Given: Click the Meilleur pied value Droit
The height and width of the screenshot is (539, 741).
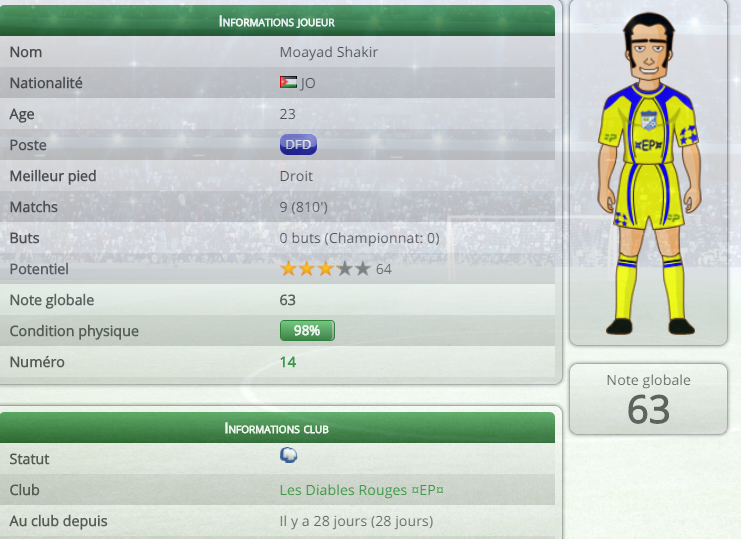Looking at the screenshot, I should pos(296,176).
